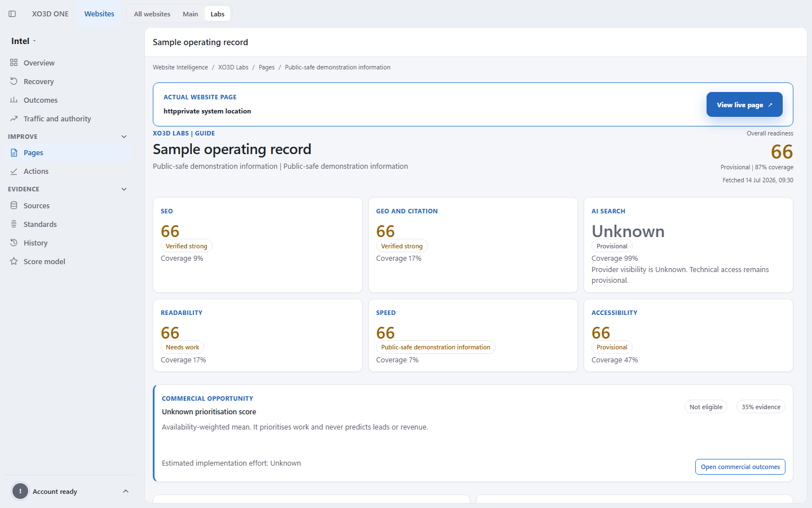Click the Not eligible badge
This screenshot has width=812, height=508.
706,407
